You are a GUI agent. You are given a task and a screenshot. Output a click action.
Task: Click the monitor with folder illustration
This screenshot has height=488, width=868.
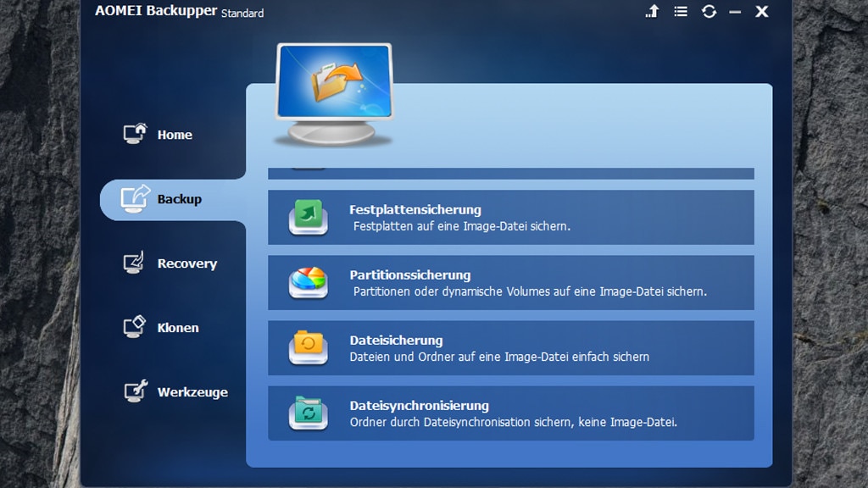point(334,94)
